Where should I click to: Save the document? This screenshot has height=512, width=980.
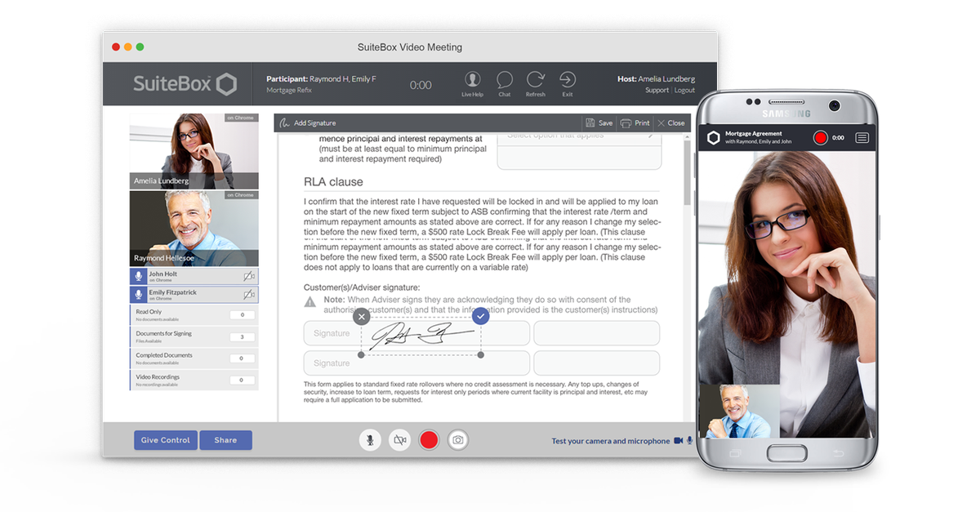click(599, 123)
